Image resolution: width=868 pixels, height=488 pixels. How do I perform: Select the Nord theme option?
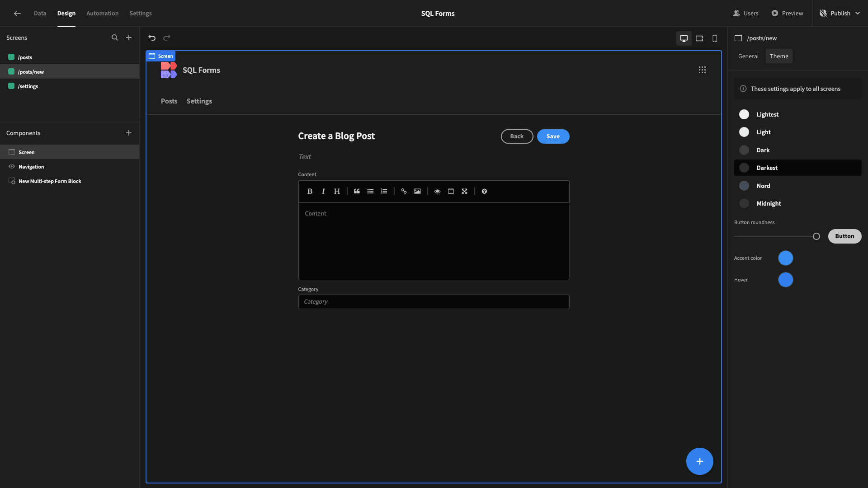click(x=763, y=186)
